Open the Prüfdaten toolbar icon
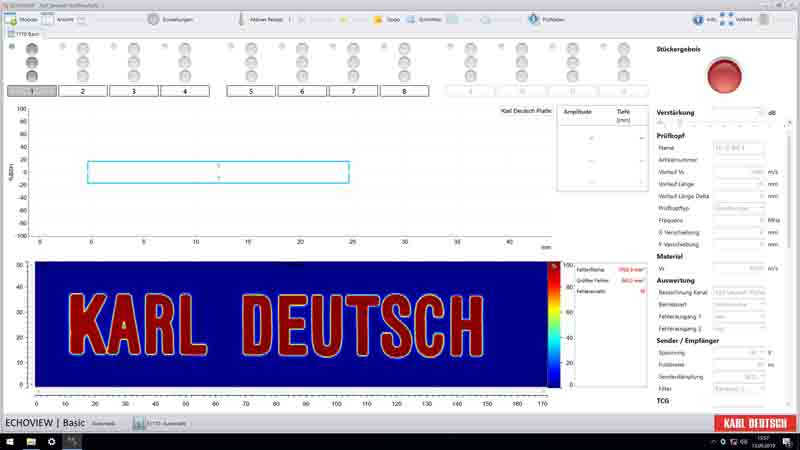The image size is (800, 450). 533,19
